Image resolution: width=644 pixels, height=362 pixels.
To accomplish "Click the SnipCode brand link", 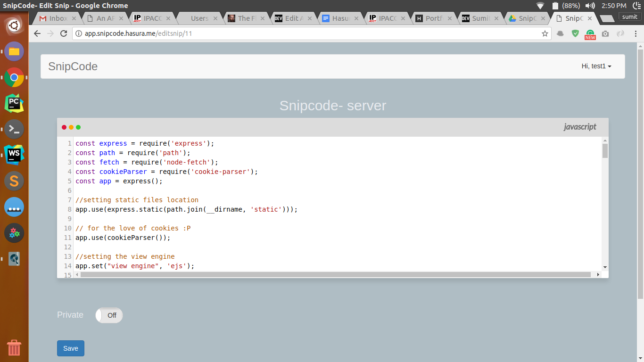I will (73, 66).
